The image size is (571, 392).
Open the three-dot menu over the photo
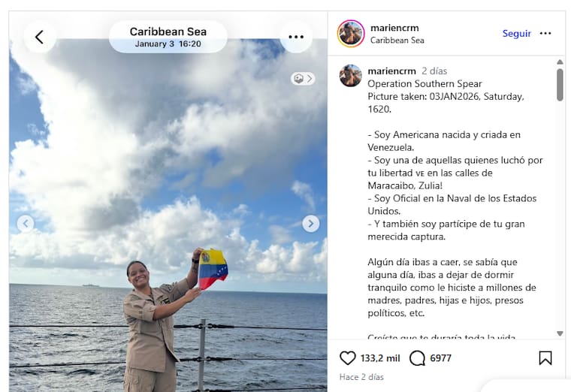296,37
